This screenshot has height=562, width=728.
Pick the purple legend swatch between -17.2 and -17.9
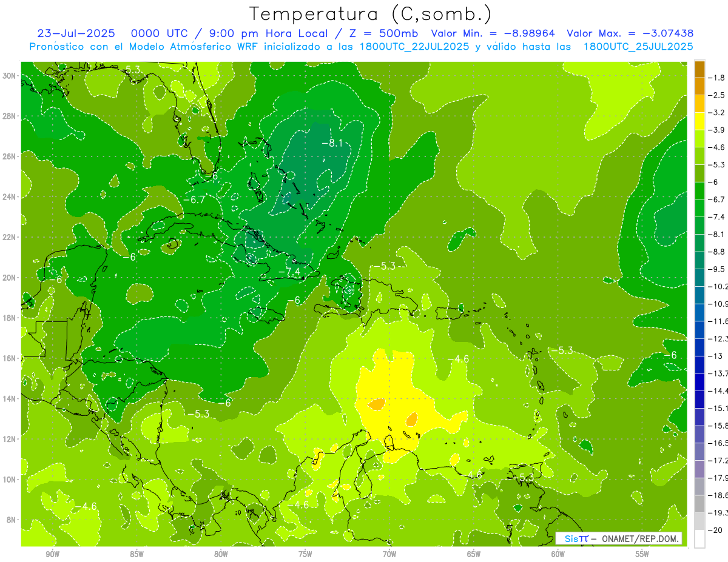pyautogui.click(x=699, y=469)
